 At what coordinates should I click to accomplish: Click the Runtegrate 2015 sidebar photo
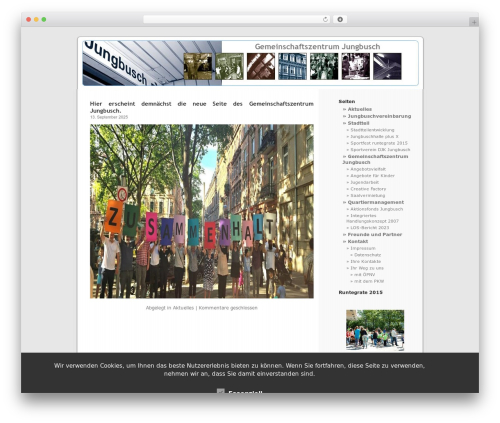pos(375,330)
